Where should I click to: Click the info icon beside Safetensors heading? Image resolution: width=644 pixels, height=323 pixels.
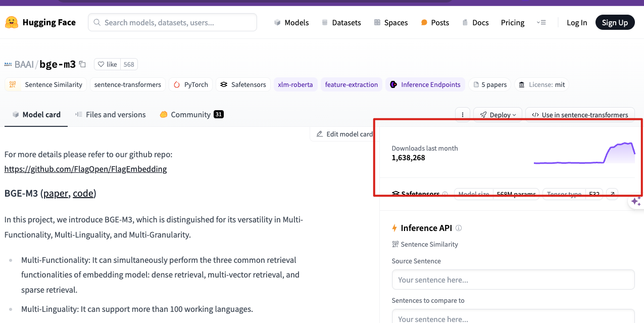(x=445, y=194)
